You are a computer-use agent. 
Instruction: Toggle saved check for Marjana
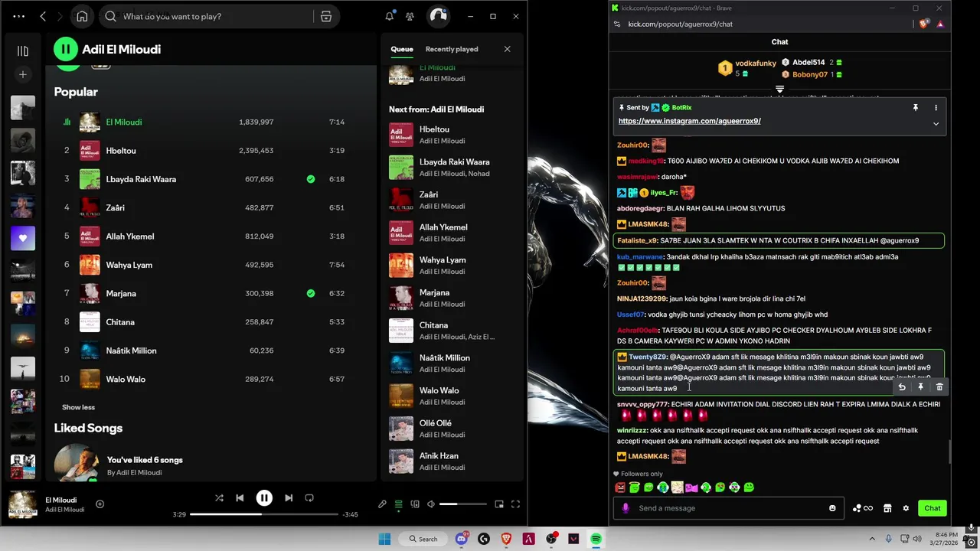311,293
